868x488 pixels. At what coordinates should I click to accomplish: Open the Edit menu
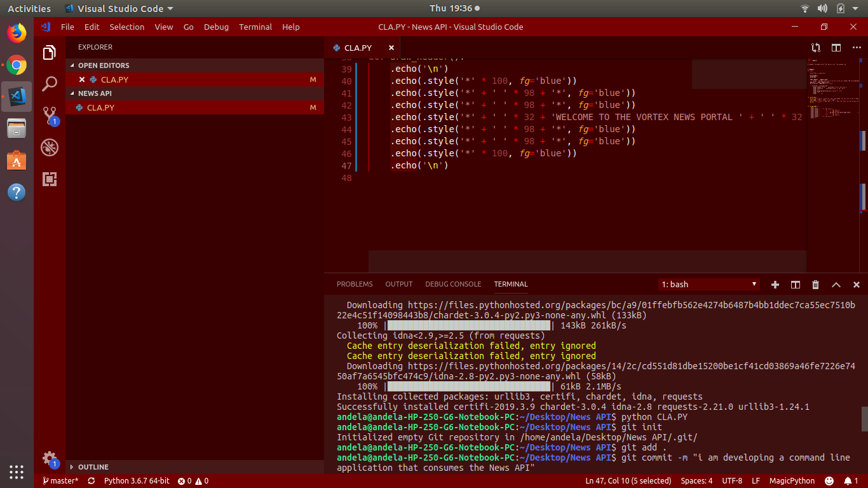point(92,27)
